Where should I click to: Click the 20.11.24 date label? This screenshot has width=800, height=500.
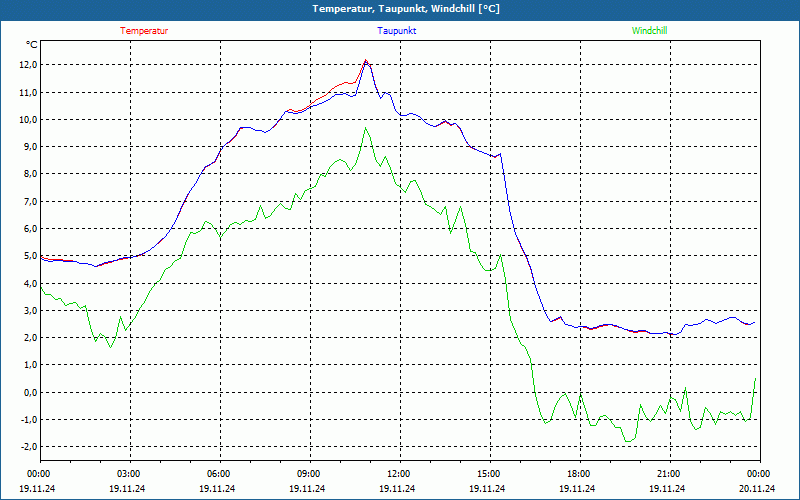757,488
